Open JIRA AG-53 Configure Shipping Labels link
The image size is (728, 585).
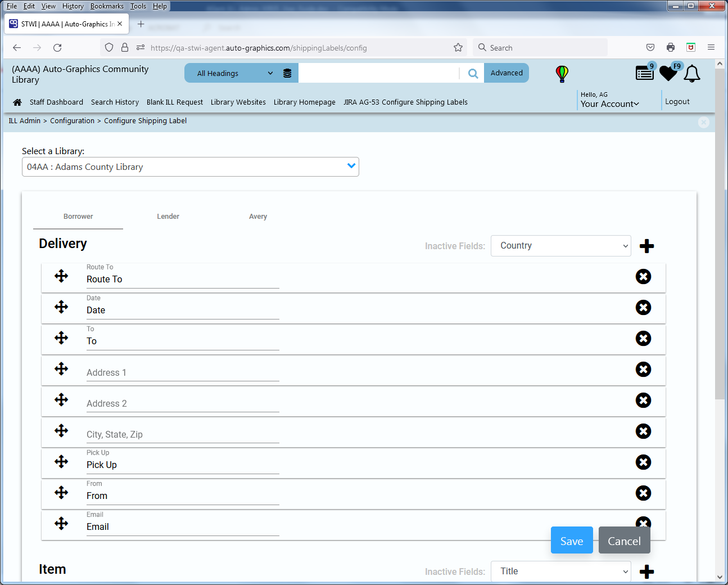(406, 102)
